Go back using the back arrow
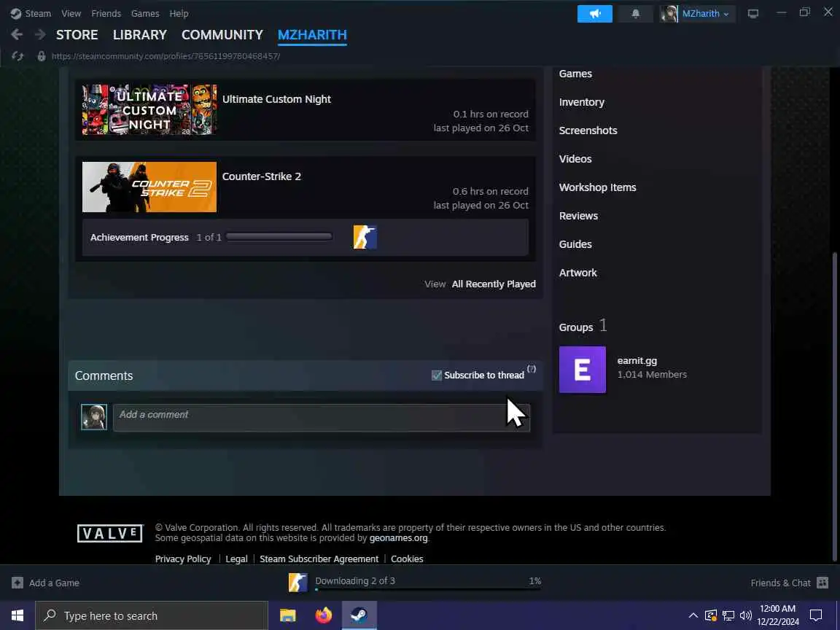Screen dimensions: 840x630 click(17, 35)
